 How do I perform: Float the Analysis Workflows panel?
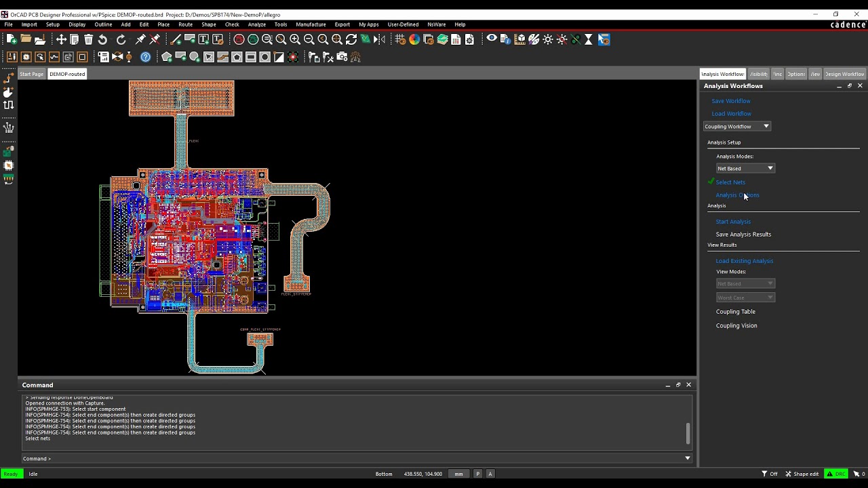click(850, 86)
